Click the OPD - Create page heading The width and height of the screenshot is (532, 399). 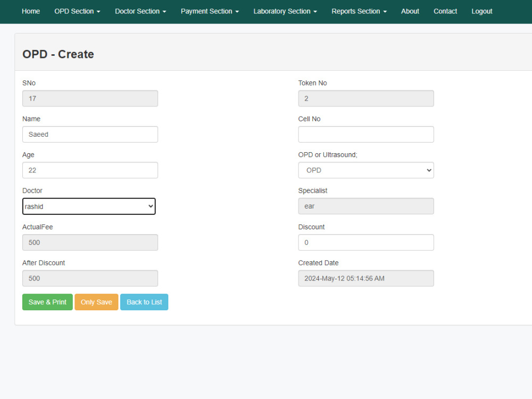[x=58, y=54]
